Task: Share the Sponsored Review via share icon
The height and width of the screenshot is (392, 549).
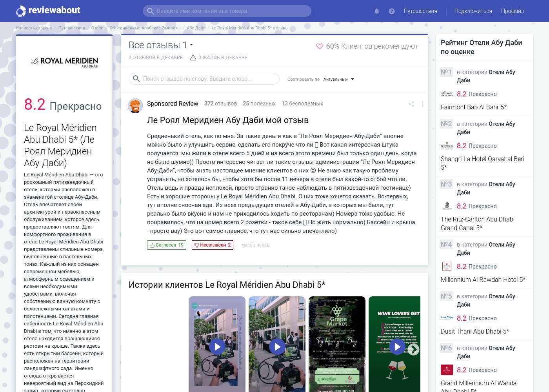Action: pyautogui.click(x=411, y=104)
